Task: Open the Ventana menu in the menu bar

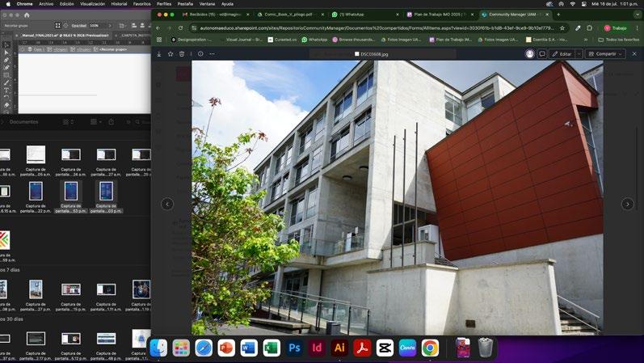Action: click(207, 4)
